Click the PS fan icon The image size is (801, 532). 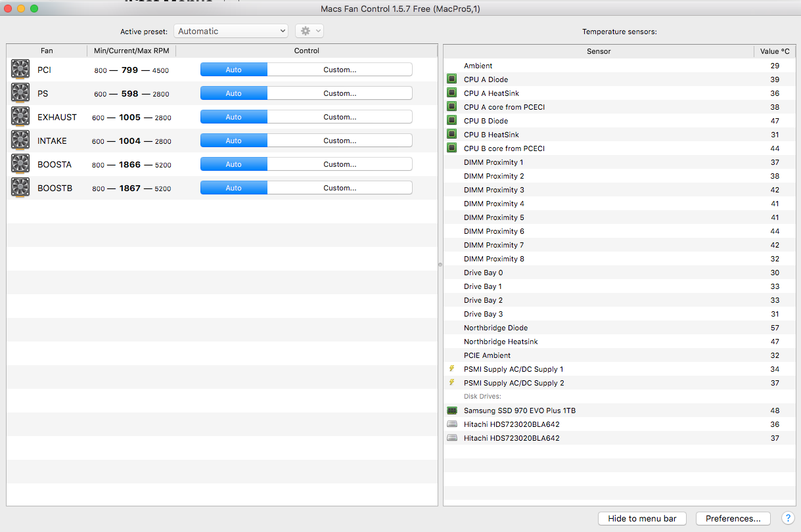pyautogui.click(x=20, y=93)
